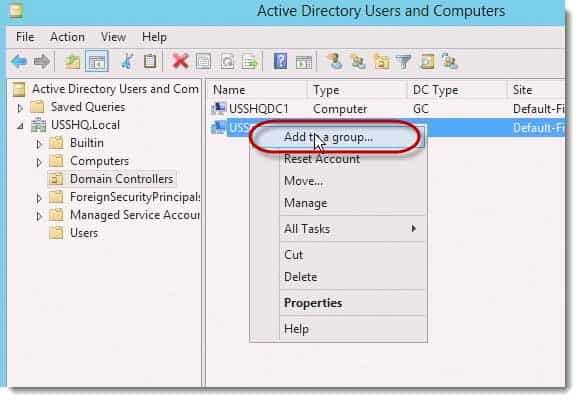Screen dimensions: 580x402
Task: Collapse the USSHQ.Local domain node
Action: [20, 126]
